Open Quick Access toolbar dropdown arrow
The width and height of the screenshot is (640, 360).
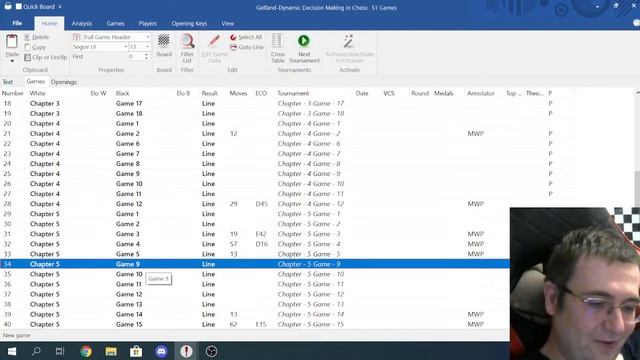coord(60,7)
